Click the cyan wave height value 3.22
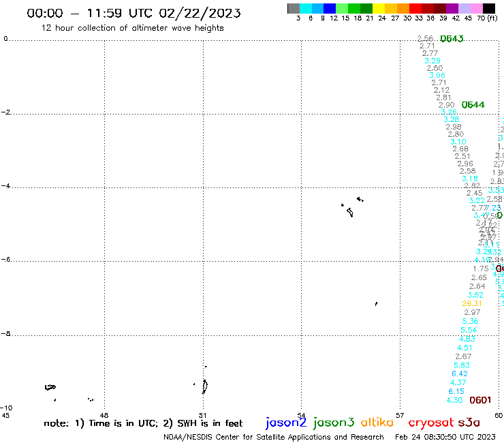The height and width of the screenshot is (443, 504). pos(477,201)
